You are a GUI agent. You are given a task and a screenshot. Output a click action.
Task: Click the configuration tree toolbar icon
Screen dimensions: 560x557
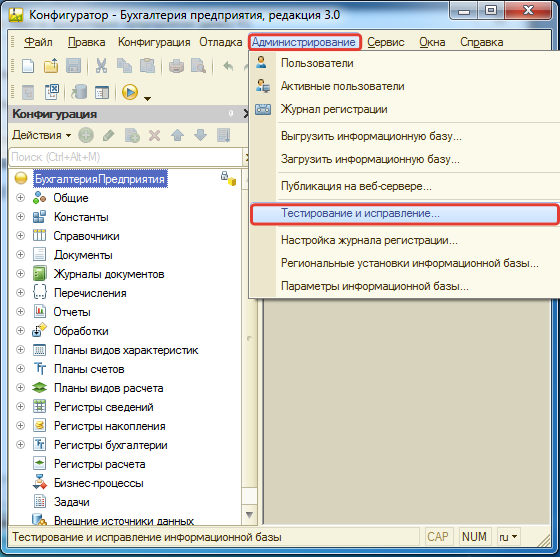click(x=28, y=92)
